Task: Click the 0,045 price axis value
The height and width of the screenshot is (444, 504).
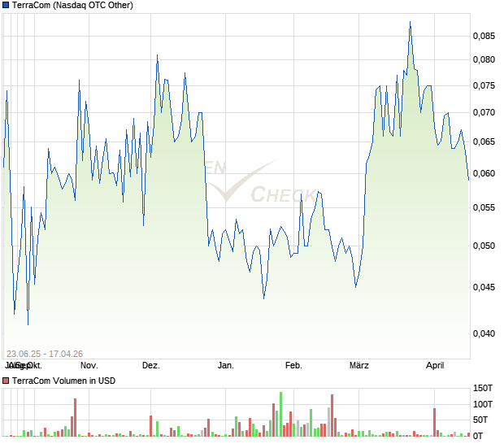Action: [x=484, y=287]
